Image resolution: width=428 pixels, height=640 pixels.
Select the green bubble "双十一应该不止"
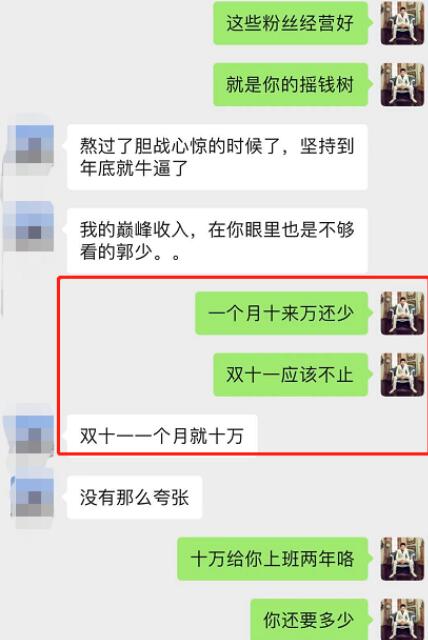[293, 375]
